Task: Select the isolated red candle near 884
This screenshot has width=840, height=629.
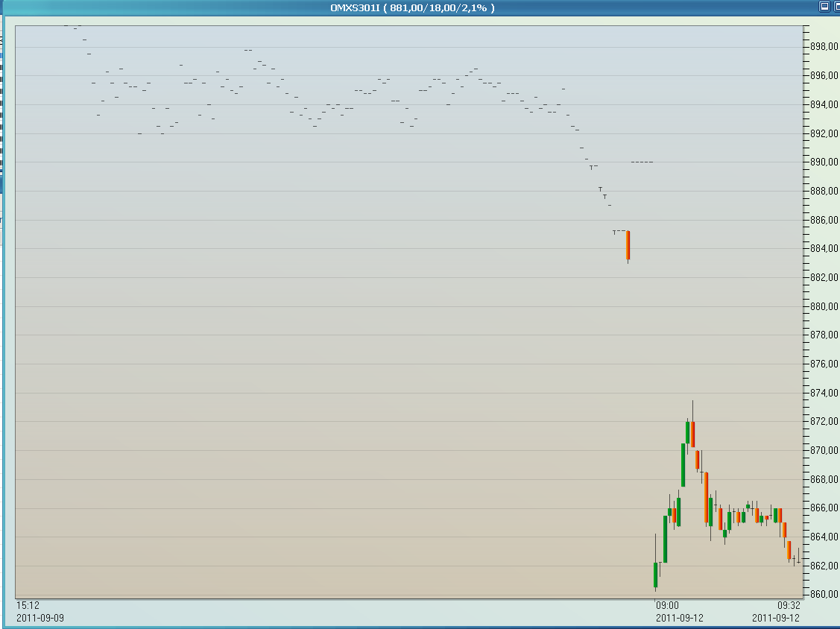Action: click(628, 245)
